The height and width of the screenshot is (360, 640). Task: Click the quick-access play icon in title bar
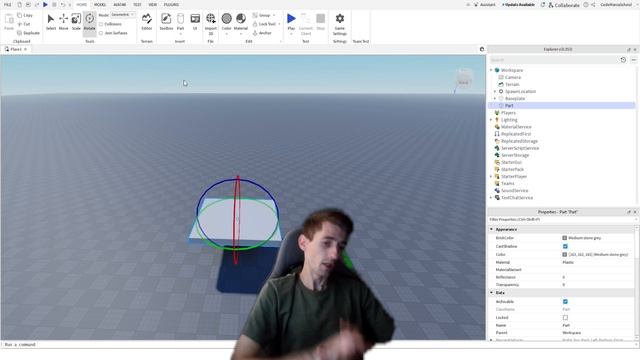pyautogui.click(x=45, y=4)
